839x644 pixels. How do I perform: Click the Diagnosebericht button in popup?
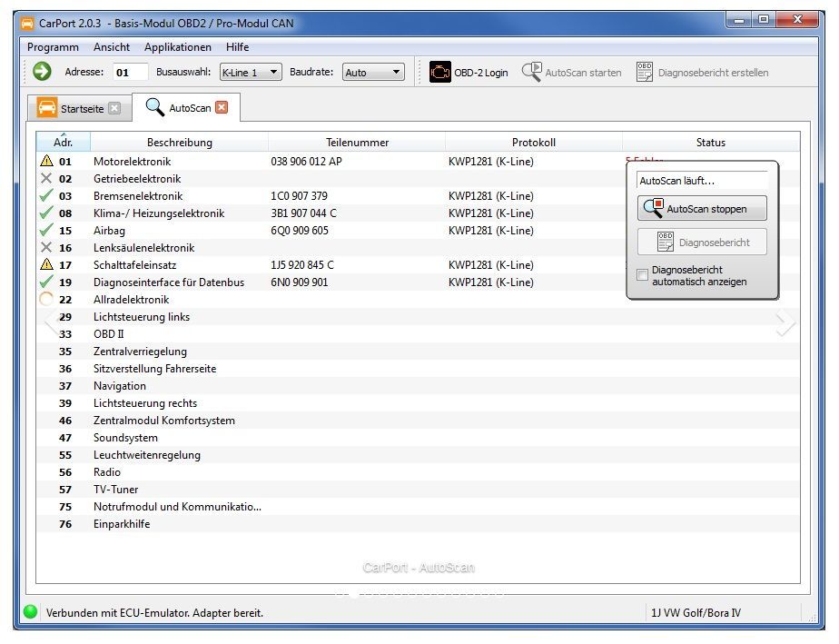702,243
